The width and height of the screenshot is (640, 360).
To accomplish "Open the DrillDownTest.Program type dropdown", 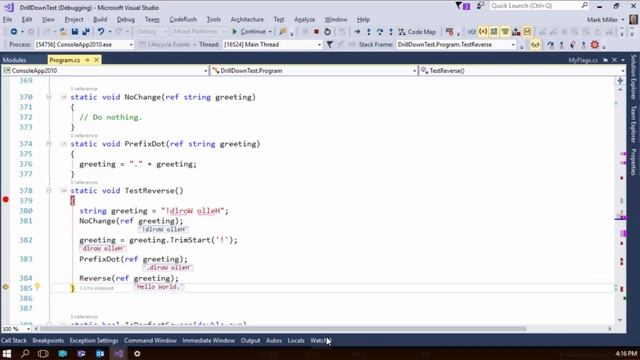I will (x=313, y=71).
